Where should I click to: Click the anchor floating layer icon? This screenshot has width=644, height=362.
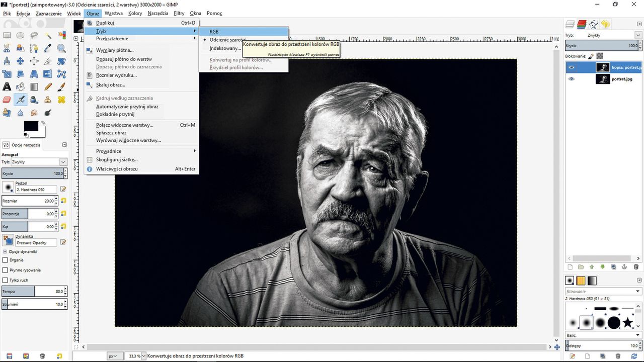pyautogui.click(x=624, y=266)
